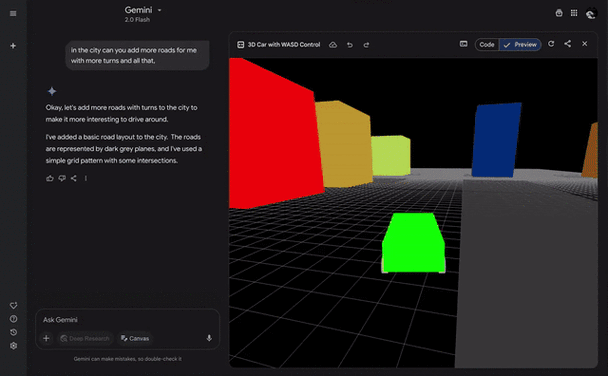The image size is (608, 376).
Task: Activate microphone voice input
Action: (x=209, y=338)
